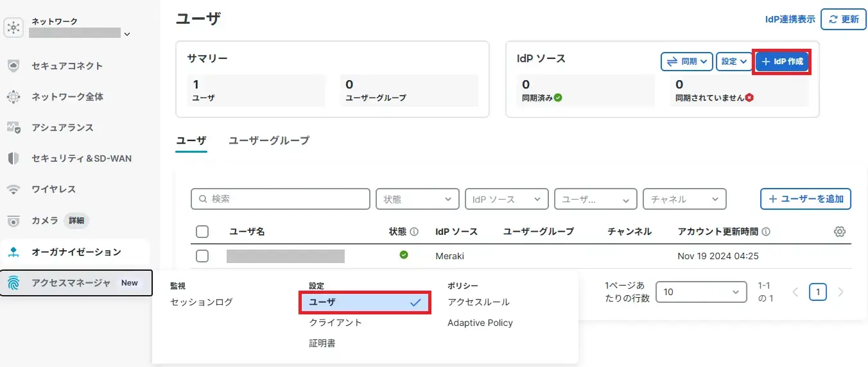
Task: Open the rows-per-page dropdown showing 10
Action: (701, 292)
